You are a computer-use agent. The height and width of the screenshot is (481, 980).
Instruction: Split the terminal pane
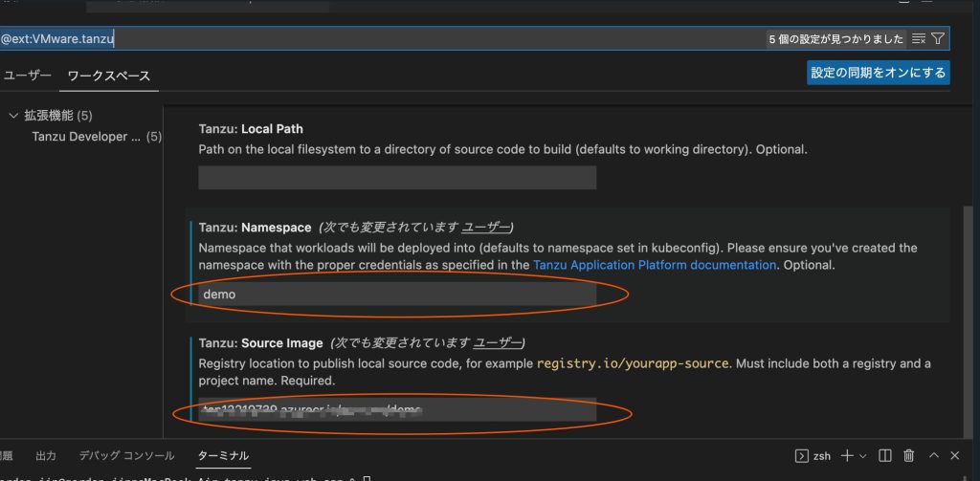[885, 455]
